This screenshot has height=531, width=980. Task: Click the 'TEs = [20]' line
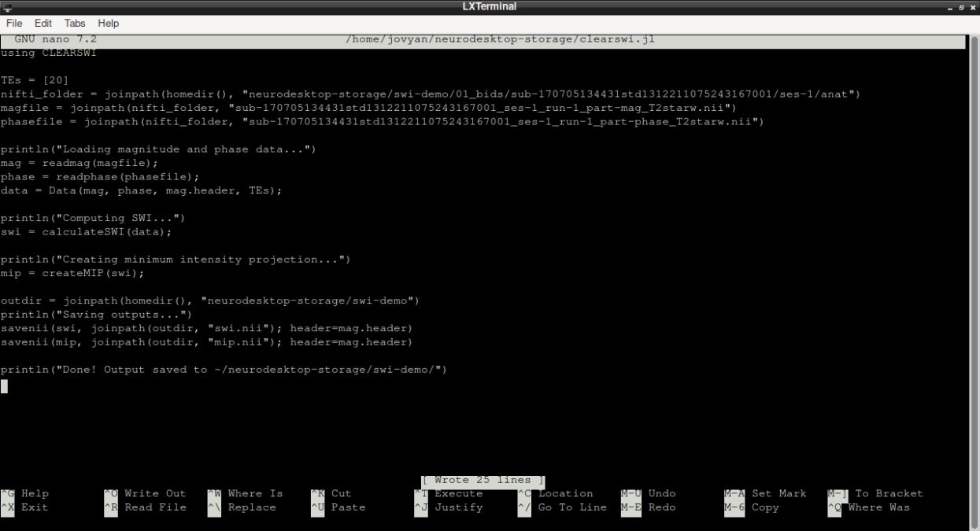pyautogui.click(x=35, y=80)
